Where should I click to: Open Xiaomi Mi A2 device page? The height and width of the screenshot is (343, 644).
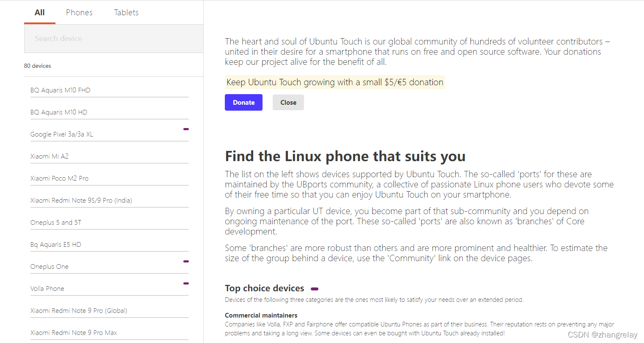coord(110,156)
